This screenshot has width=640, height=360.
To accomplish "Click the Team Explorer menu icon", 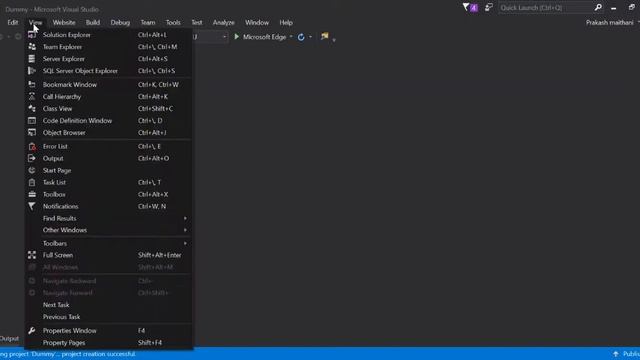I will (32, 47).
